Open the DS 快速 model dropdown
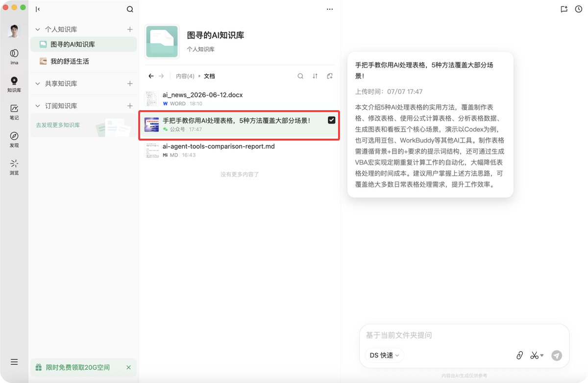Viewport: 588px width, 383px height. click(x=385, y=356)
